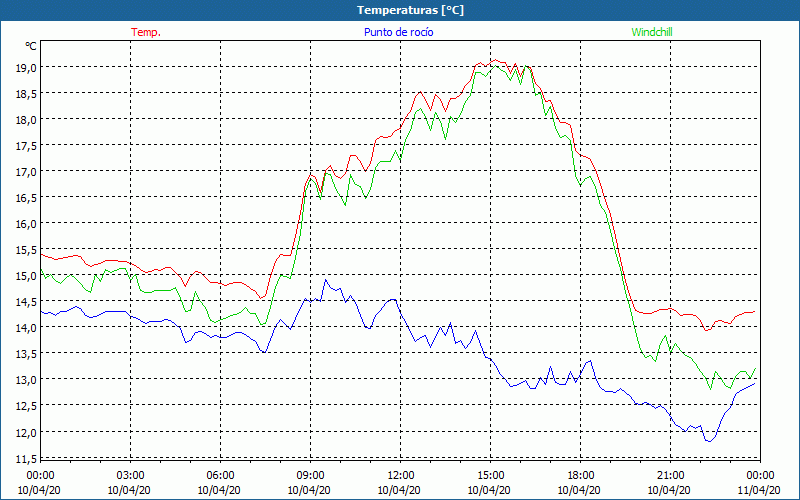Click the 13,0 y-axis value
This screenshot has width=800, height=500.
pos(26,380)
